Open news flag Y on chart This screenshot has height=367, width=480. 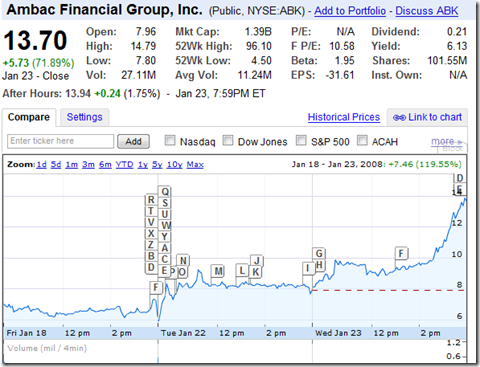(165, 237)
